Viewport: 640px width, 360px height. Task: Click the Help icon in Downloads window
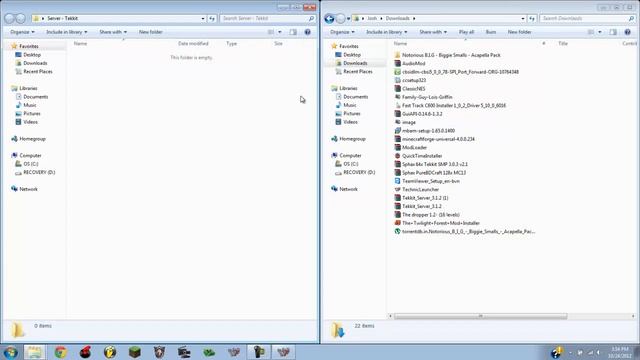click(x=627, y=32)
